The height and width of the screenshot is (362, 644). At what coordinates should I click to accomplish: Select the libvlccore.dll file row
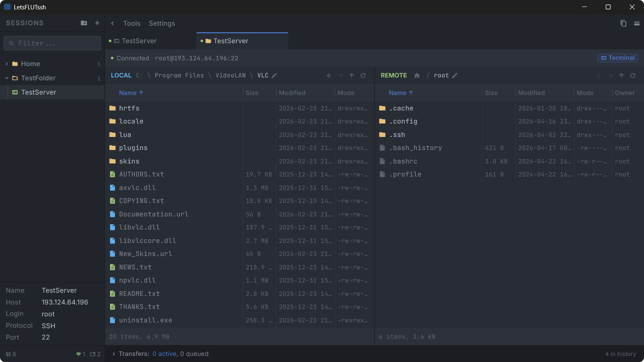pyautogui.click(x=240, y=241)
